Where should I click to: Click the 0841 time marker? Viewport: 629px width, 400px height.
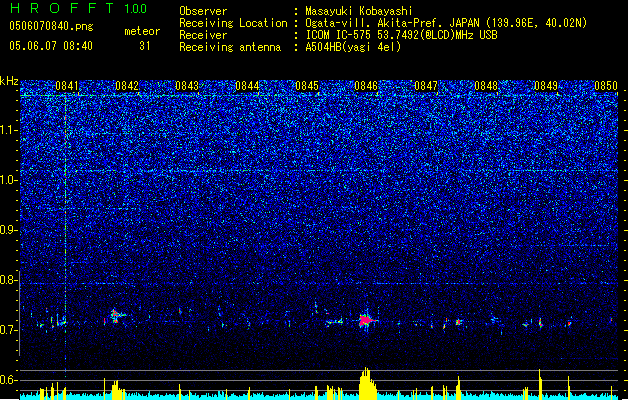click(x=67, y=86)
